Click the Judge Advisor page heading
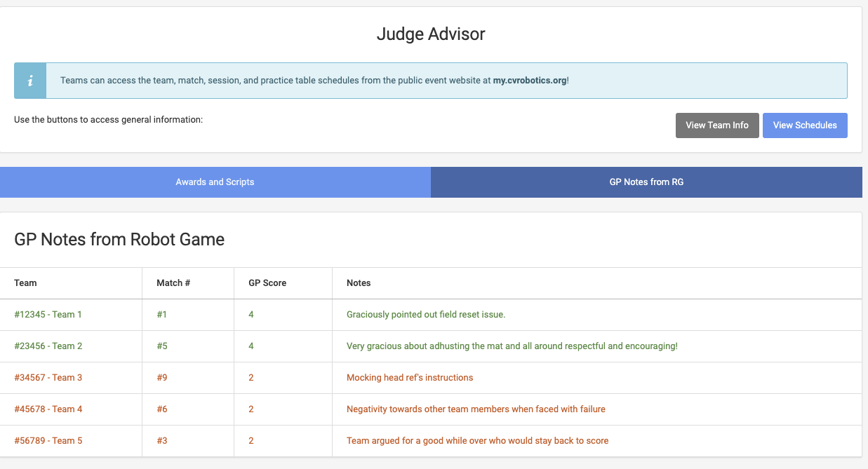Screen dimensions: 868x469 point(430,34)
